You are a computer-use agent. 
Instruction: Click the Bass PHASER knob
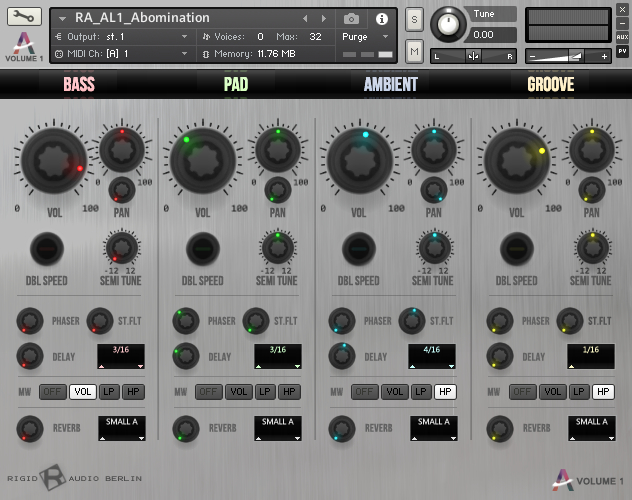30,321
